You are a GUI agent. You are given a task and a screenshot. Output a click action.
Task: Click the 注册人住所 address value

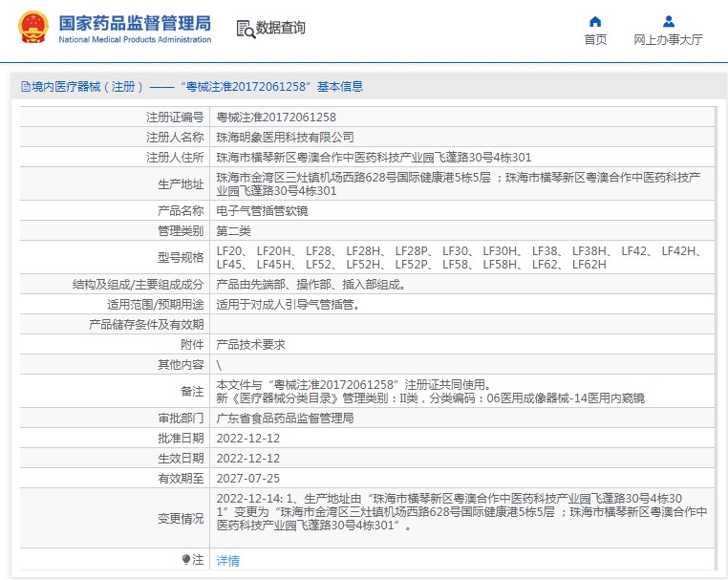point(374,158)
